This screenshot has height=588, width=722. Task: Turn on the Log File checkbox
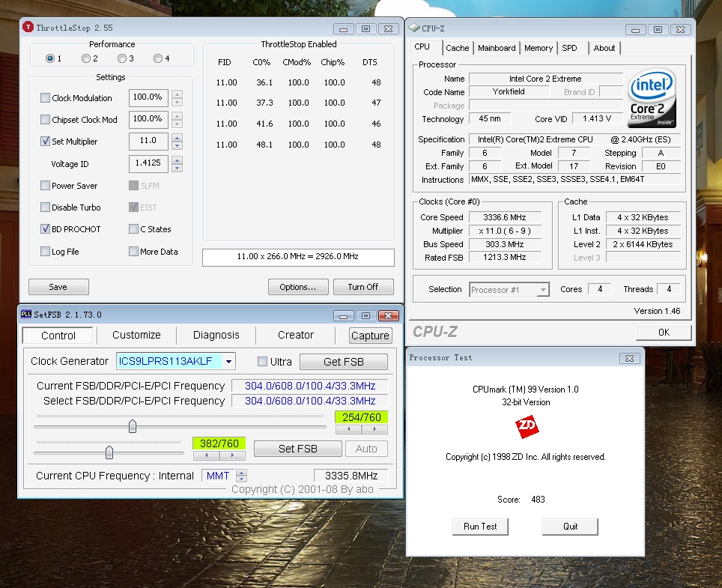[x=45, y=252]
